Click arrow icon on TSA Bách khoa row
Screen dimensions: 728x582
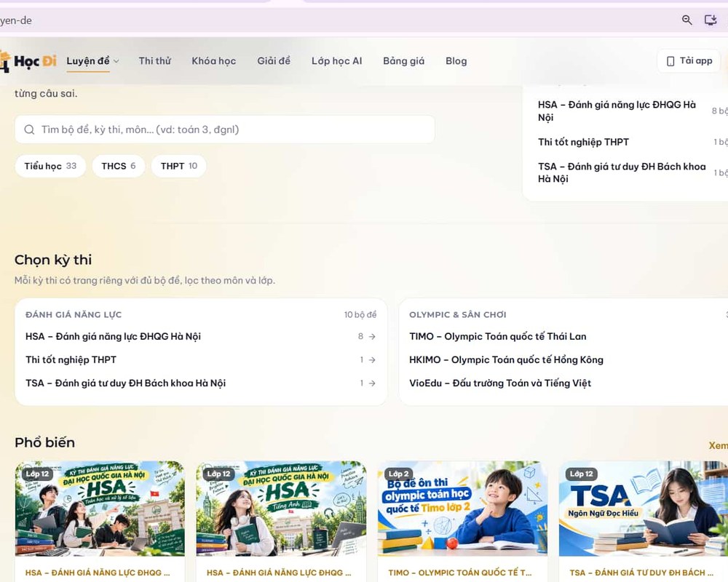tap(372, 383)
